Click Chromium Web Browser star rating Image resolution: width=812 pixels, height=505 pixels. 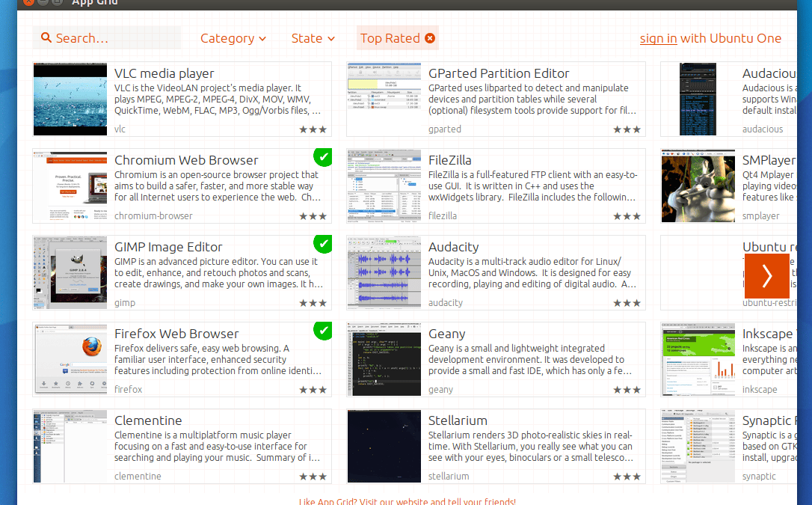pos(313,216)
